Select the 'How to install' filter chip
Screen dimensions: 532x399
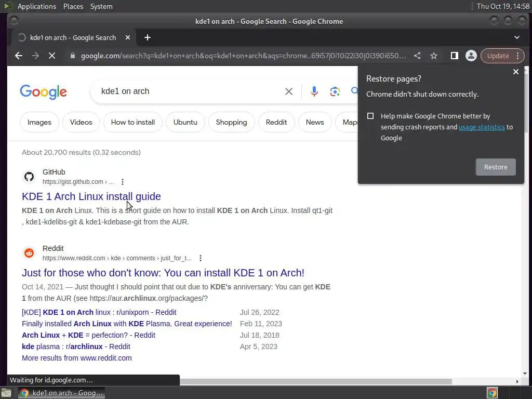[133, 122]
